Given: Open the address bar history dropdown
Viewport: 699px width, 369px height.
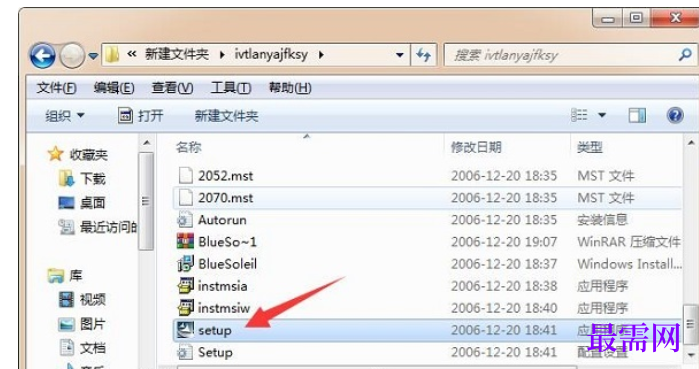Looking at the screenshot, I should [400, 55].
